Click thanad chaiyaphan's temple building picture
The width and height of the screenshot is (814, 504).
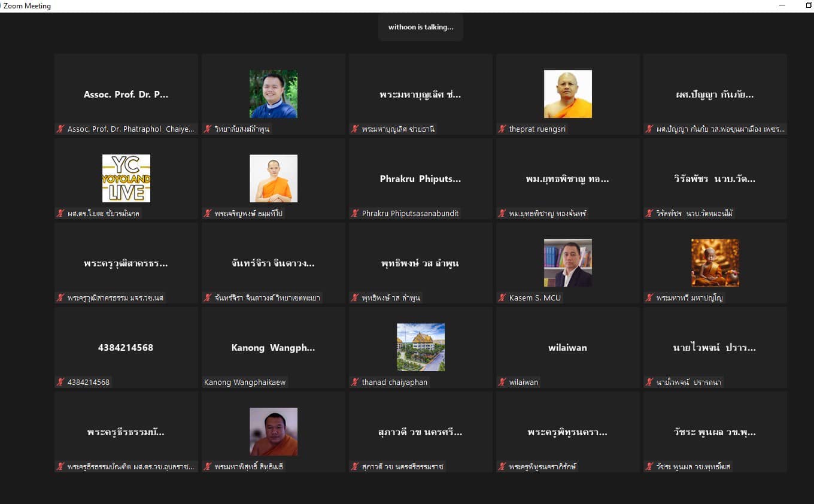(x=420, y=347)
